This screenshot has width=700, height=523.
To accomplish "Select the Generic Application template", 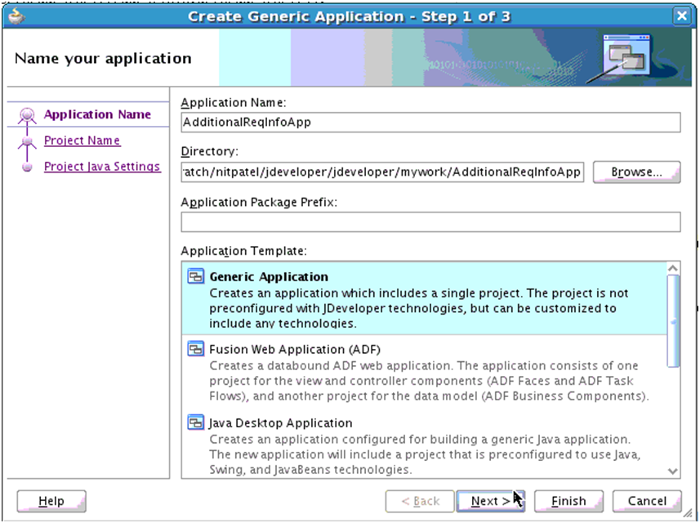I will 424,299.
